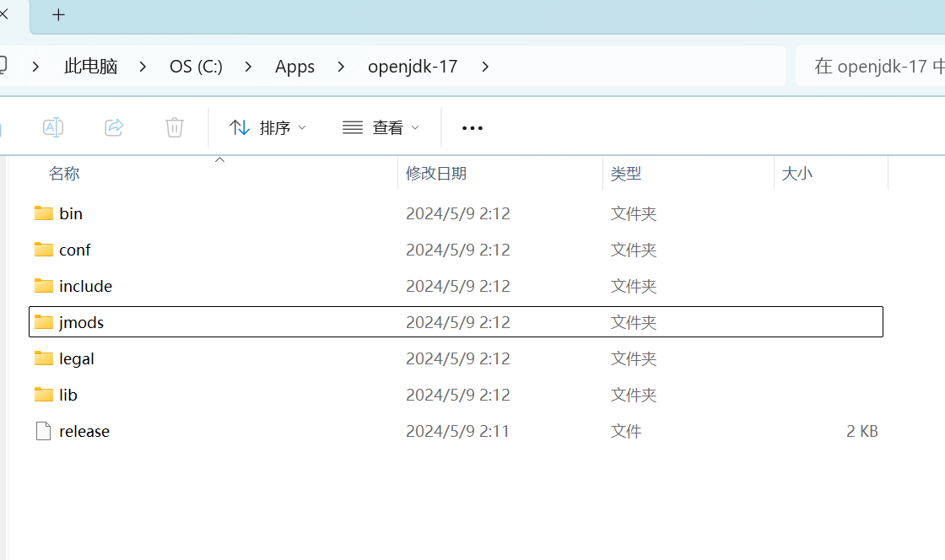Select the conf folder icon

(43, 250)
